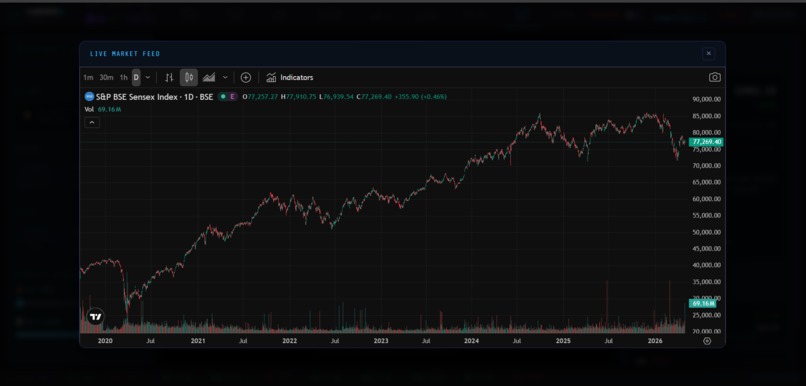Click the 90,000.00 price axis label
The image size is (806, 386).
point(707,99)
